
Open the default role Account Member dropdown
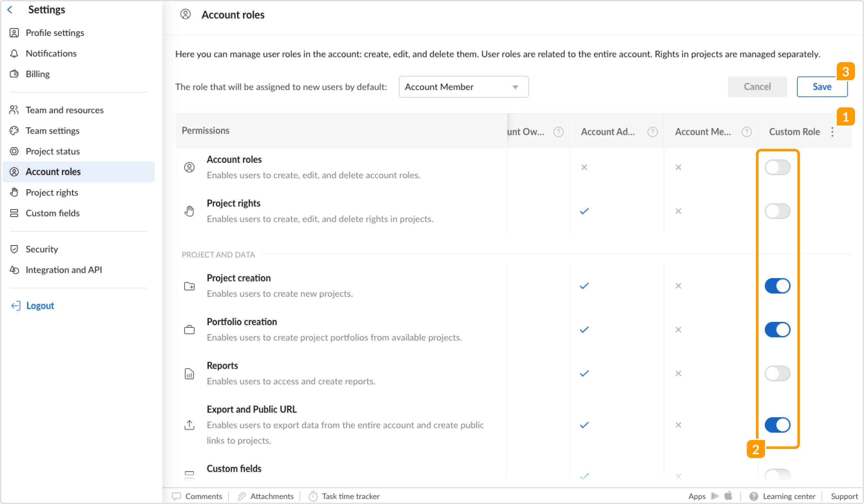point(463,87)
